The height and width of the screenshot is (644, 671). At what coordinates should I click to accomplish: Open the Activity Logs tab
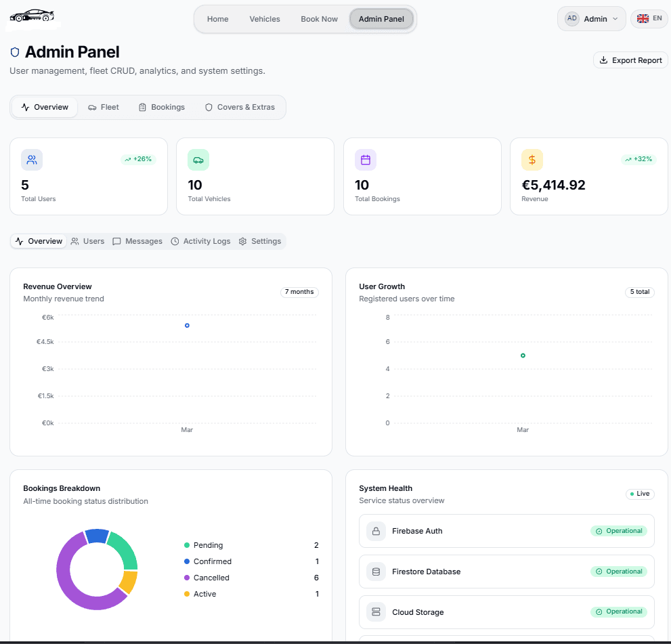coord(200,240)
